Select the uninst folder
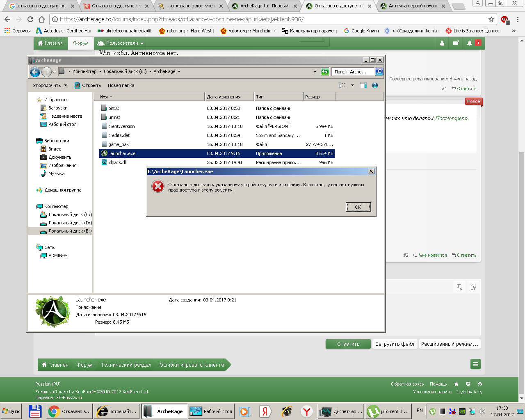This screenshot has height=420, width=525. 114,117
